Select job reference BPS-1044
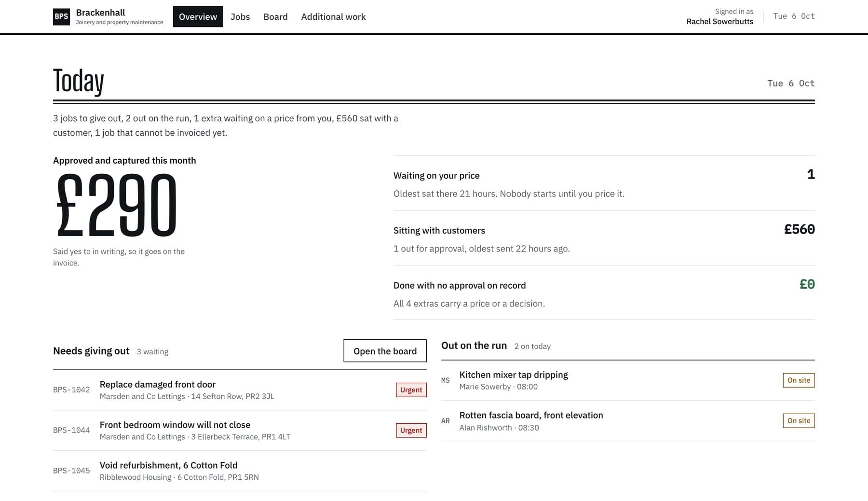Screen dimensions: 868x501 click(x=71, y=430)
